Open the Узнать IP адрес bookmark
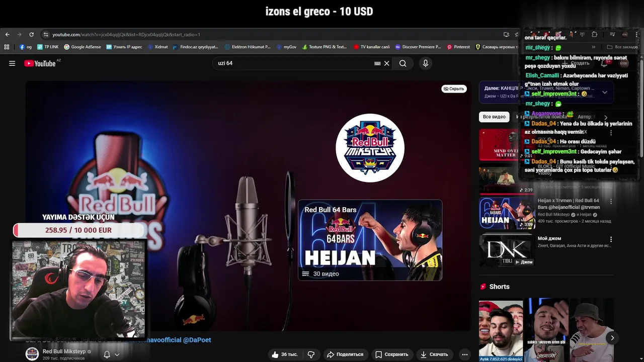Viewport: 644px width, 362px height. [x=124, y=47]
